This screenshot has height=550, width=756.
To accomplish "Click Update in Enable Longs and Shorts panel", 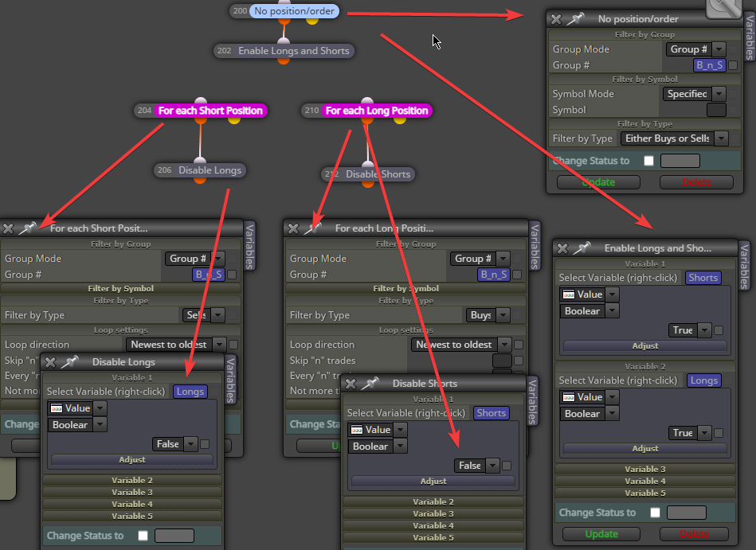I will pos(601,533).
